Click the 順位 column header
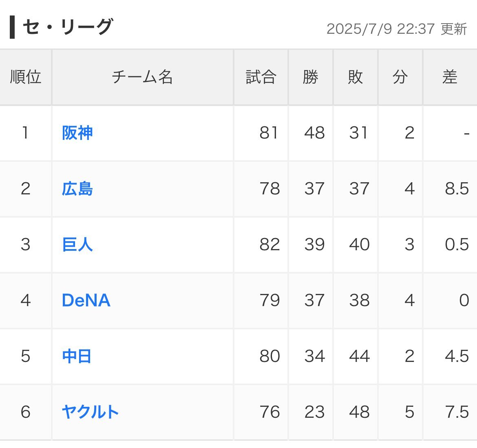Viewport: 477px width, 448px height. coord(26,77)
